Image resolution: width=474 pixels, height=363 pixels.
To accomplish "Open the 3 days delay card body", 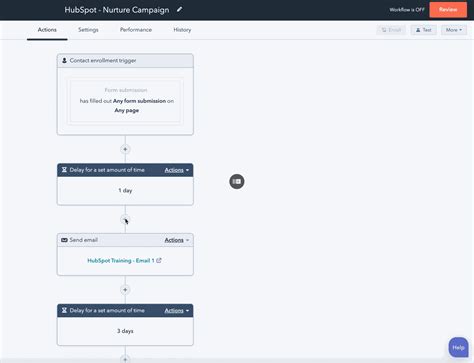I will 125,331.
